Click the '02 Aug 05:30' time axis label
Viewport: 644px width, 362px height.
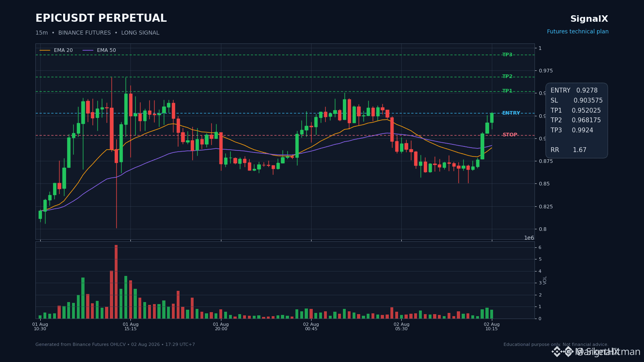(x=401, y=327)
